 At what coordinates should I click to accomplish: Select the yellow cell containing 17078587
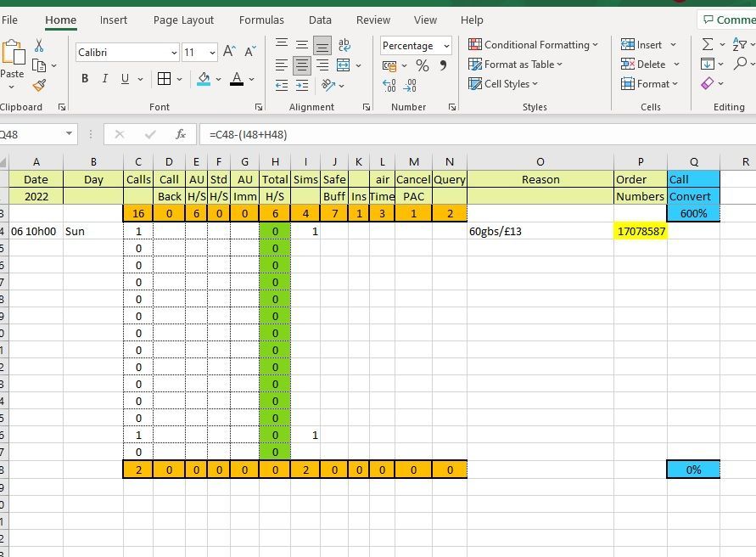[x=641, y=230]
